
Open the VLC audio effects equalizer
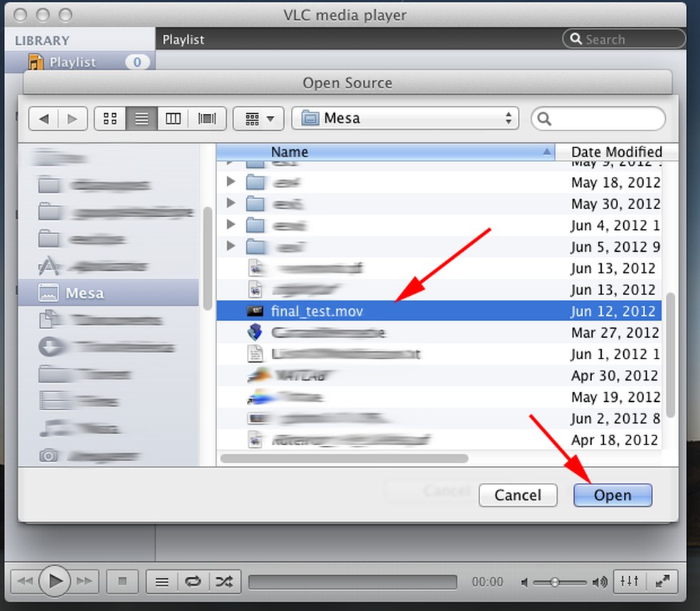point(630,581)
